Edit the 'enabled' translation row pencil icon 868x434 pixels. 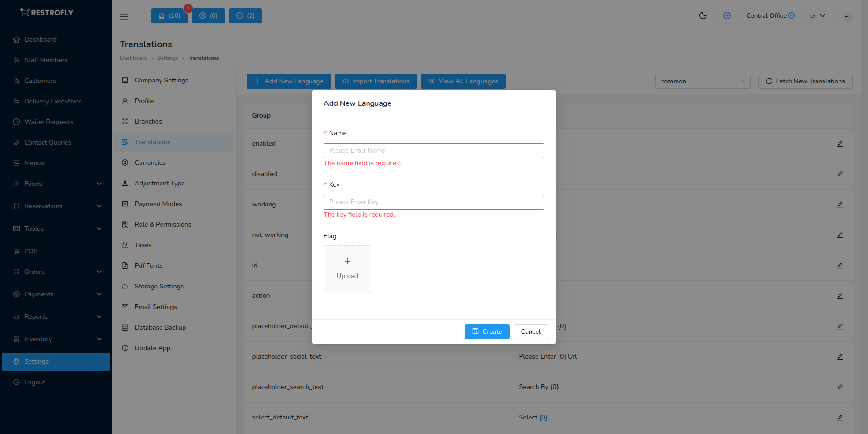pos(840,144)
